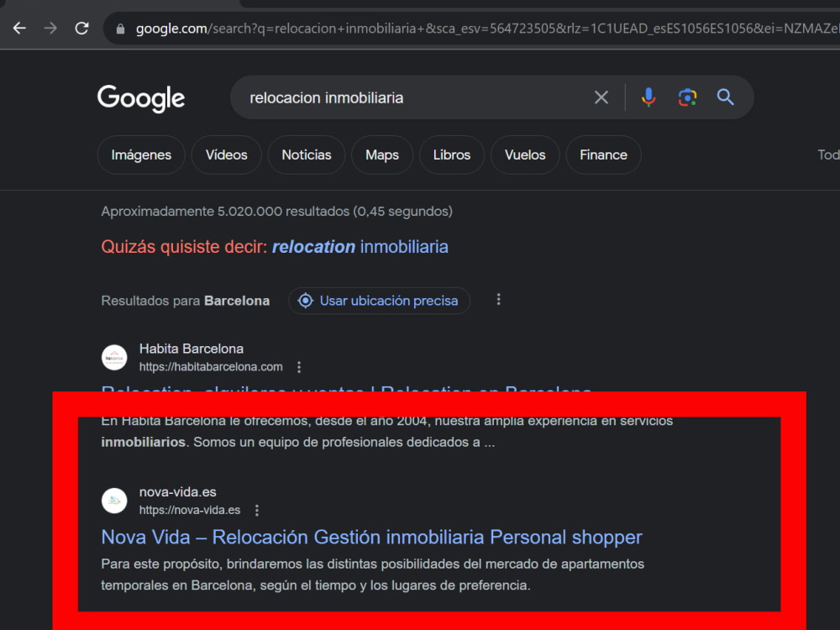The width and height of the screenshot is (840, 630).
Task: Clear the search query with the X icon
Action: (601, 97)
